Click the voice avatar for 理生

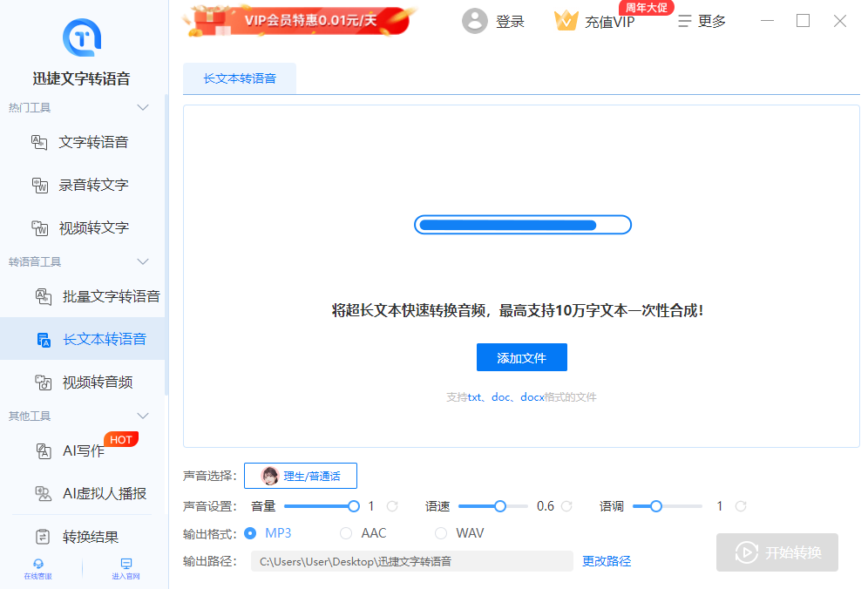click(269, 476)
